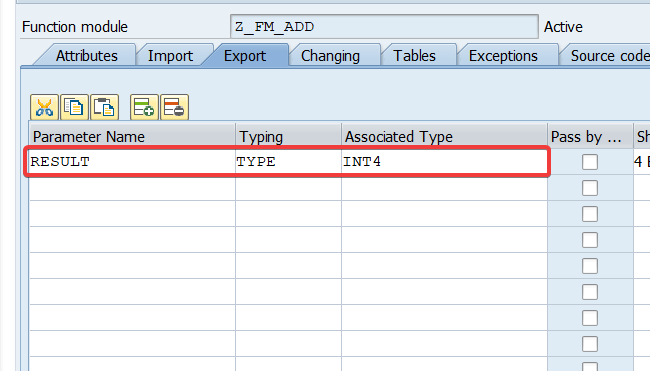Check the second row Pass by Value box
Image resolution: width=650 pixels, height=371 pixels.
pos(589,188)
